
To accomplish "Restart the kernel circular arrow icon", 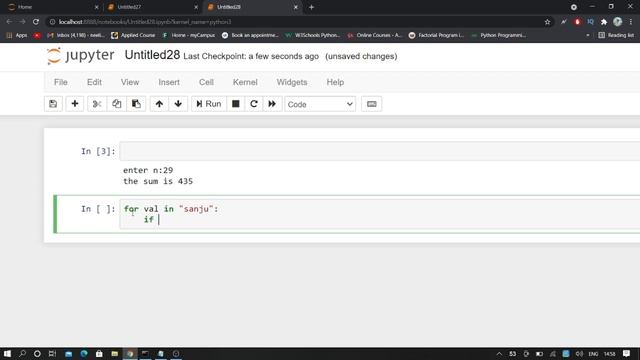I will pyautogui.click(x=253, y=104).
